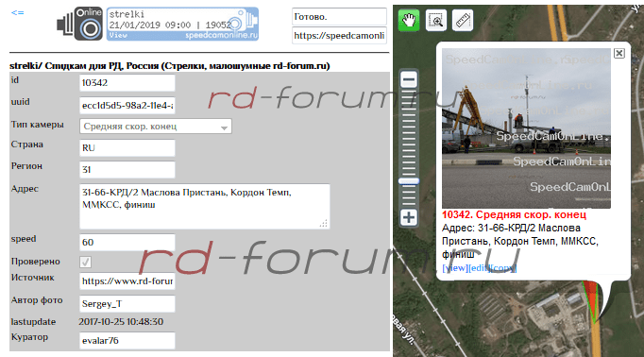Adjust the map zoom level slider handle
Image resolution: width=644 pixels, height=357 pixels.
(x=409, y=181)
